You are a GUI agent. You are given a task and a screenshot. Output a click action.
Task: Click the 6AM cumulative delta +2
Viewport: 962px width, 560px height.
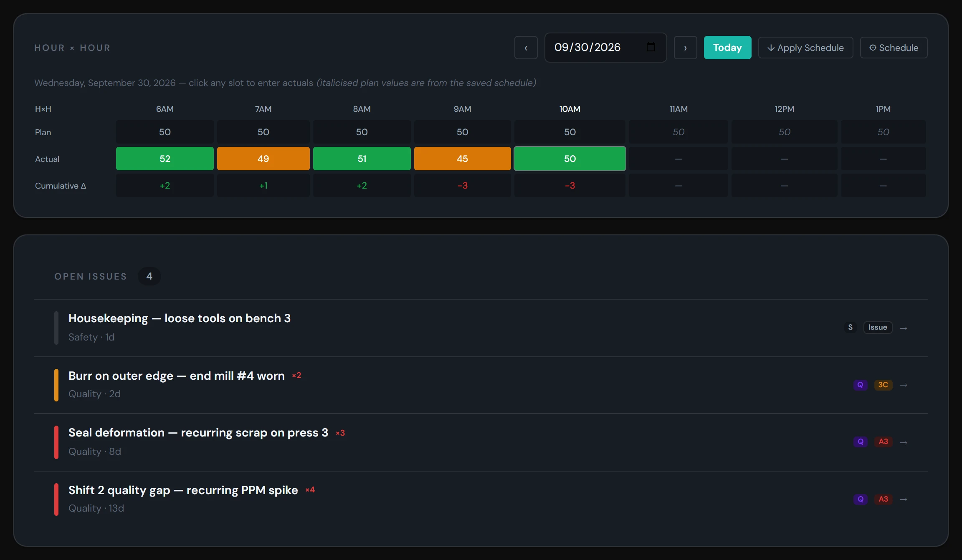165,185
